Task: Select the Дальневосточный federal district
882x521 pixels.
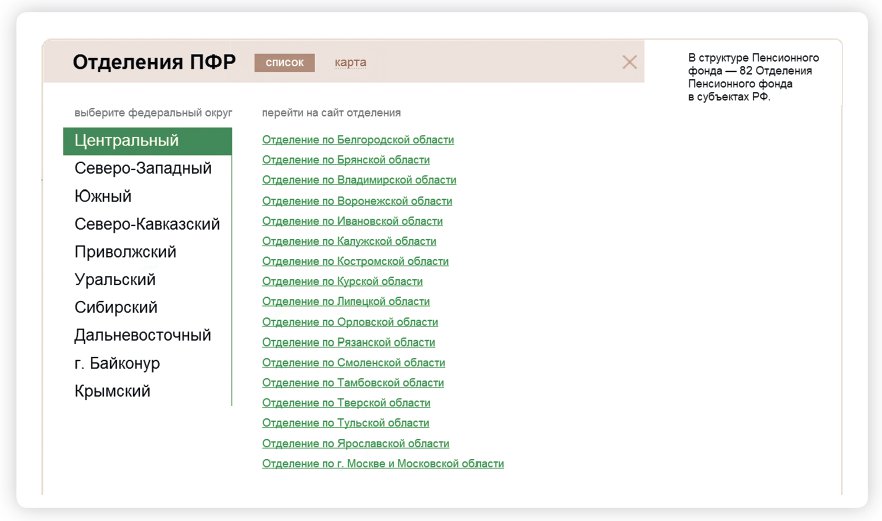Action: (x=143, y=335)
